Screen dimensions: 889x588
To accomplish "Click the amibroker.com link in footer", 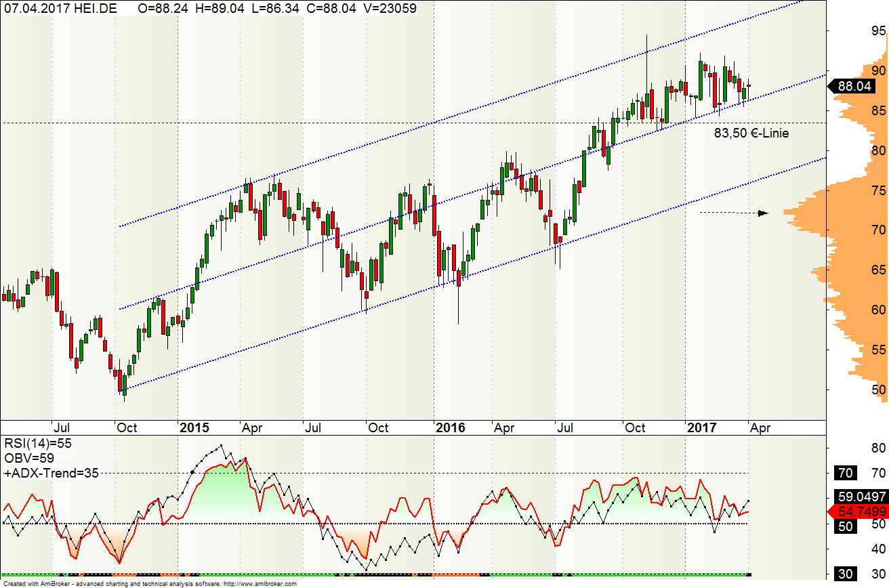I will click(260, 584).
